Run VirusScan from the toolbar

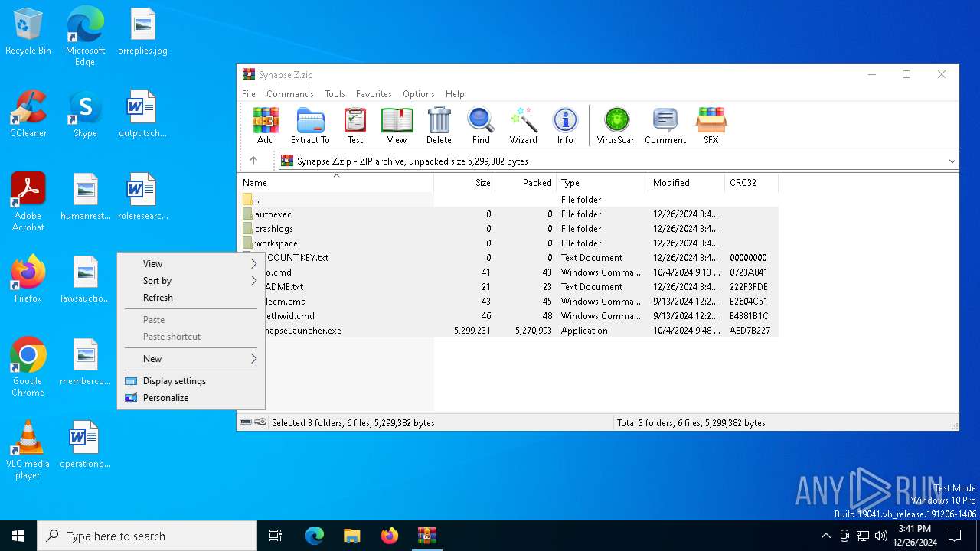(616, 126)
